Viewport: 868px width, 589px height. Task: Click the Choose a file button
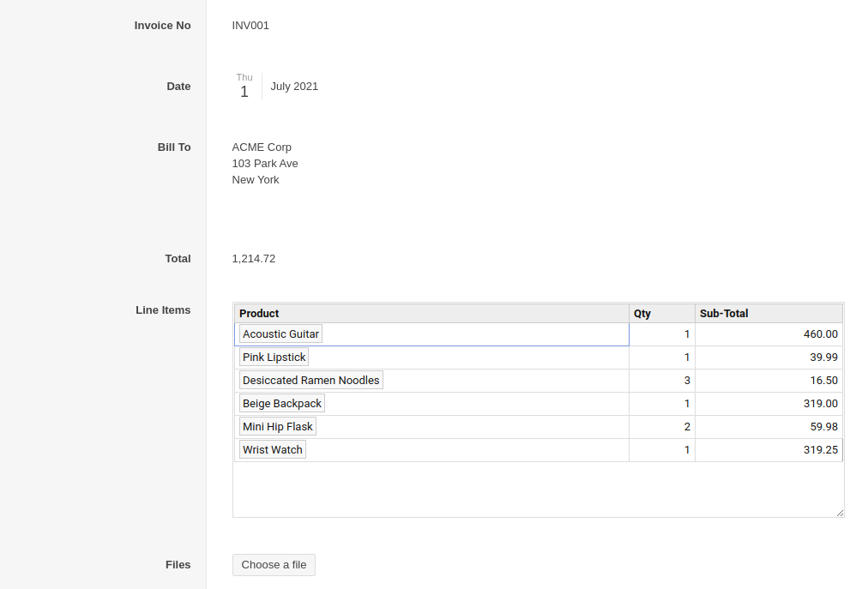(274, 565)
